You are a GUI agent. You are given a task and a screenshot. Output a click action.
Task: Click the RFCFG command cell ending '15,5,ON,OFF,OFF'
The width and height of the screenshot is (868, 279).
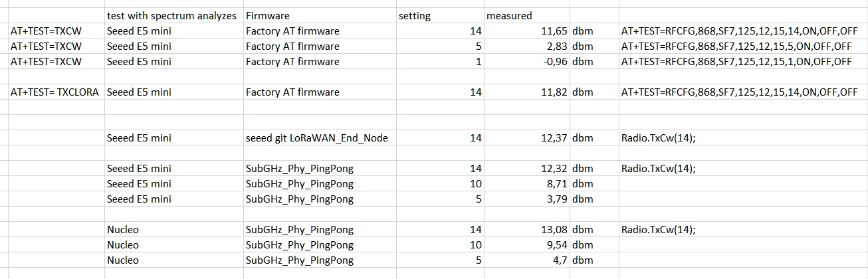click(x=742, y=46)
